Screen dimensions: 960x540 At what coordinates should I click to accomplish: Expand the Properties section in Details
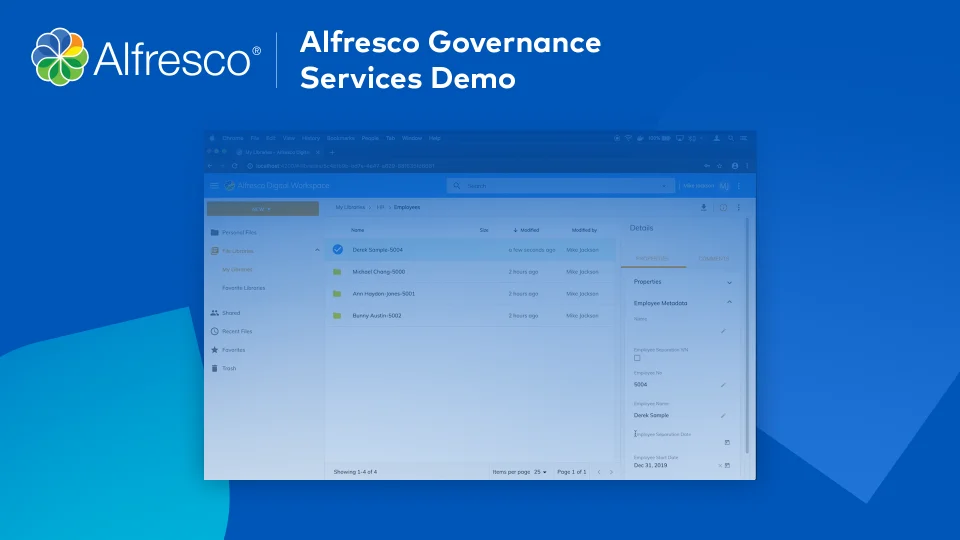point(729,282)
